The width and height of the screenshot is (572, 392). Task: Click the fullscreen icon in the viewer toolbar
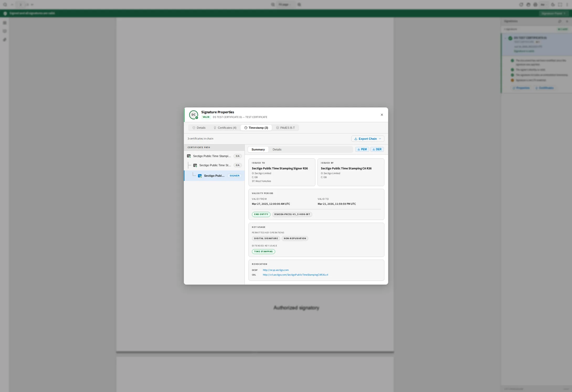[x=560, y=4]
